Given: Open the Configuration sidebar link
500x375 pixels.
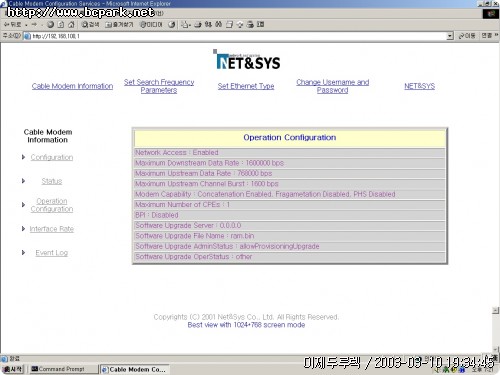Looking at the screenshot, I should coord(52,157).
